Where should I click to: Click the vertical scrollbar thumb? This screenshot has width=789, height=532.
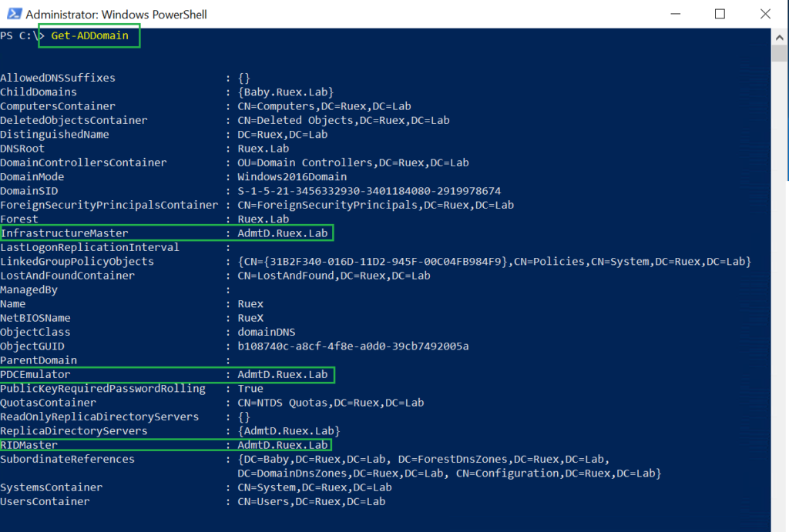779,53
